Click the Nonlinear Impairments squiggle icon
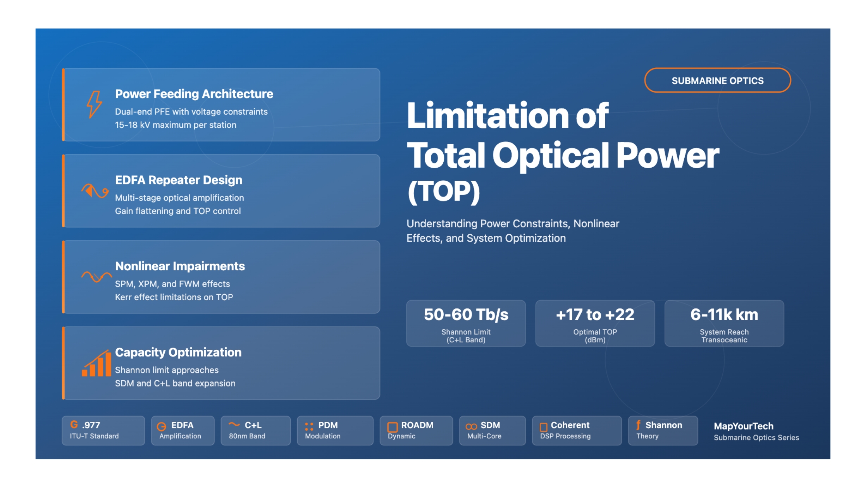Screen dimensions: 868x488 (x=96, y=277)
